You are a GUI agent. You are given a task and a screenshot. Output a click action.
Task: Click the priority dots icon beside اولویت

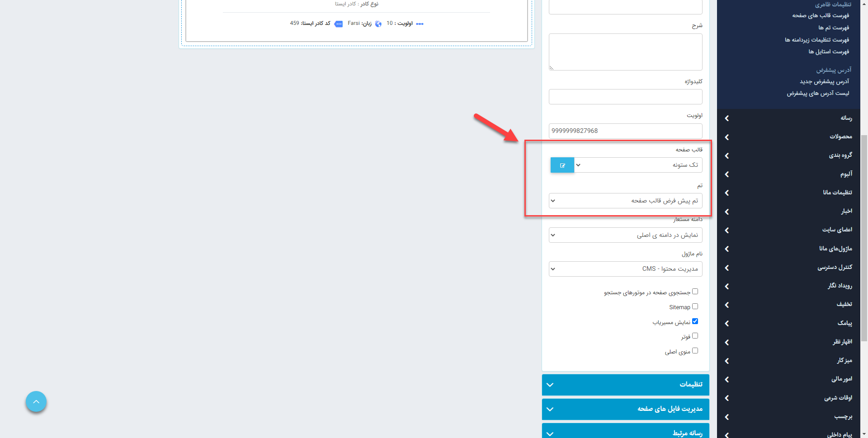point(420,24)
